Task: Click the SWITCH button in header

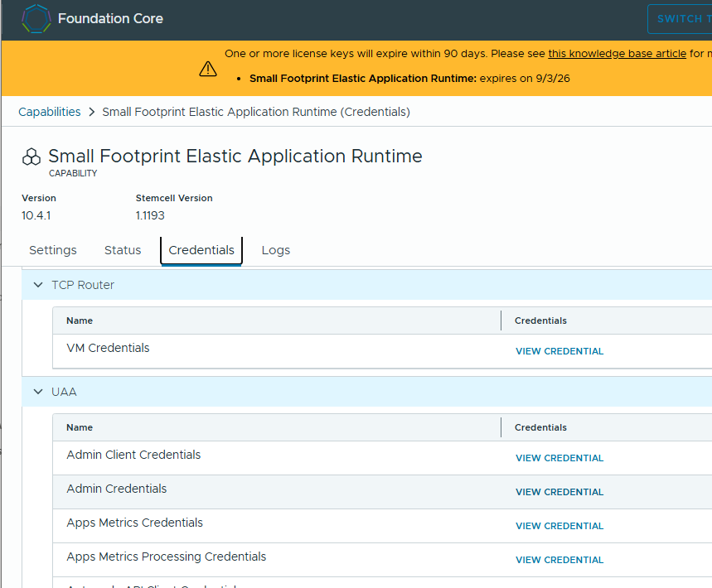Action: click(680, 18)
